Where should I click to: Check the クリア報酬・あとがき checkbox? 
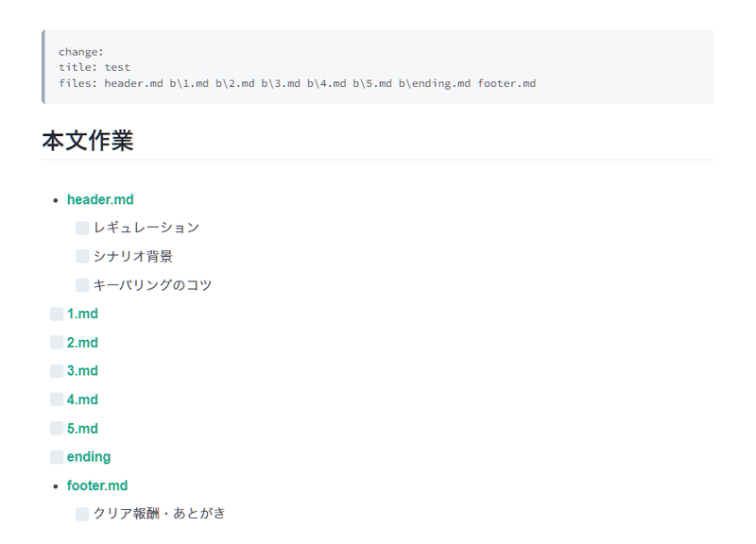click(x=82, y=514)
